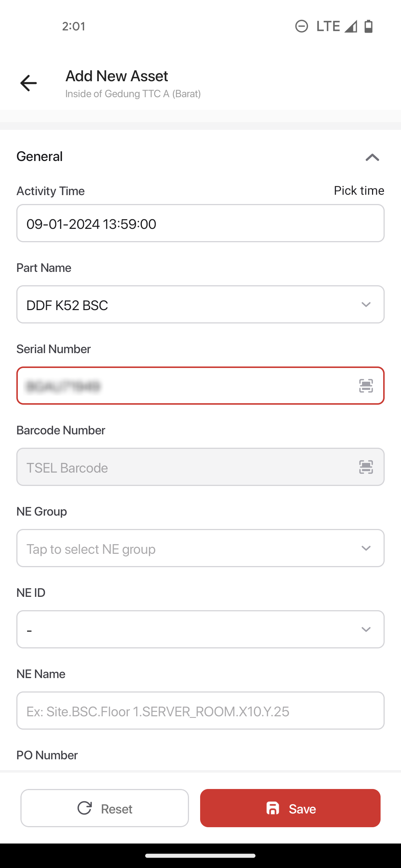The height and width of the screenshot is (868, 401).
Task: Tap the LTE signal strength icon
Action: click(351, 26)
